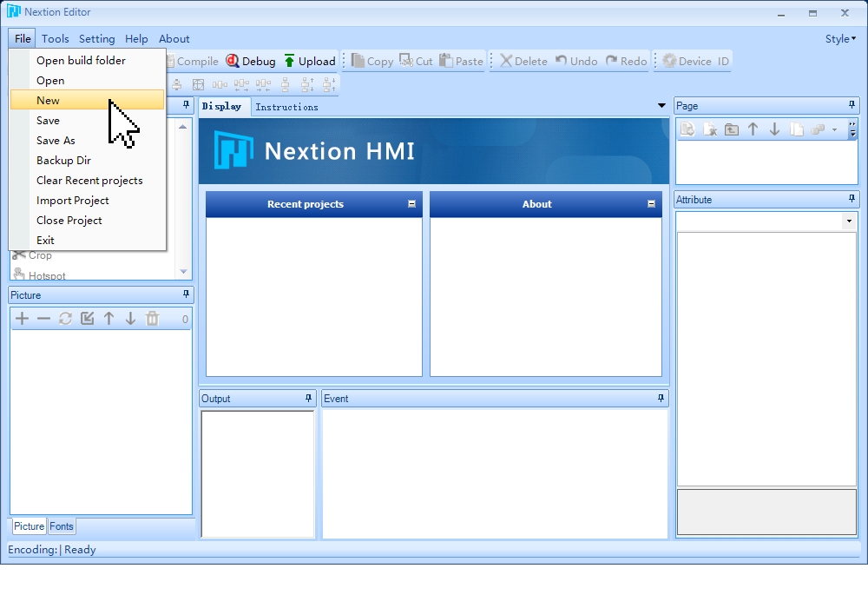Click the insert picture arrow-box icon
The image size is (868, 595).
87,319
